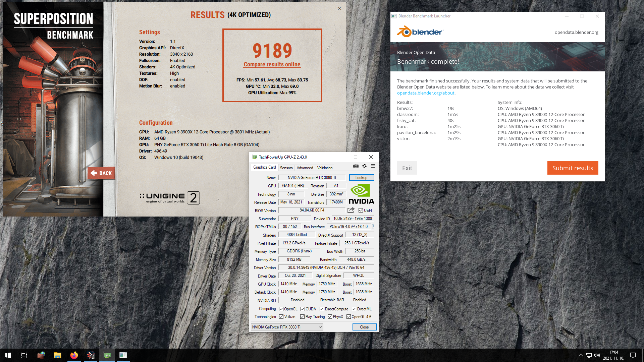This screenshot has width=644, height=362.
Task: Click the NVIDIA logo in GPU-Z
Action: [x=361, y=194]
